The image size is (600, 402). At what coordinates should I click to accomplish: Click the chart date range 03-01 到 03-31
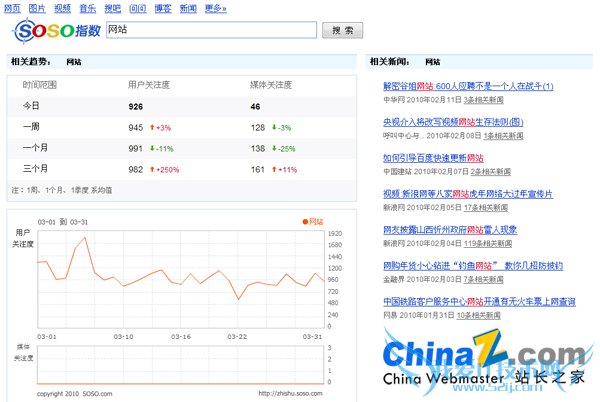pyautogui.click(x=63, y=222)
